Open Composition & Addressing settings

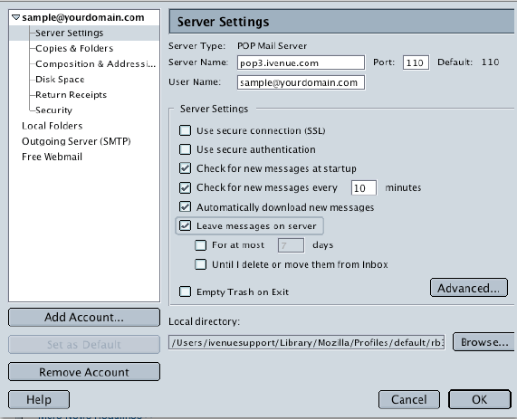(x=95, y=64)
